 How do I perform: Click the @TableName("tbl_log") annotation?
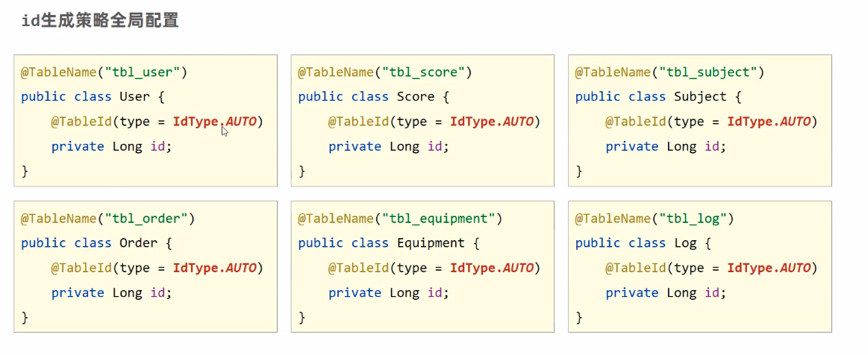[655, 219]
